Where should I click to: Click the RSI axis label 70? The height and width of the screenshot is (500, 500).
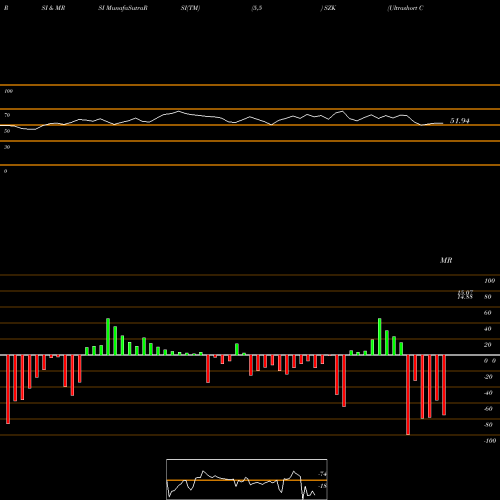click(7, 115)
